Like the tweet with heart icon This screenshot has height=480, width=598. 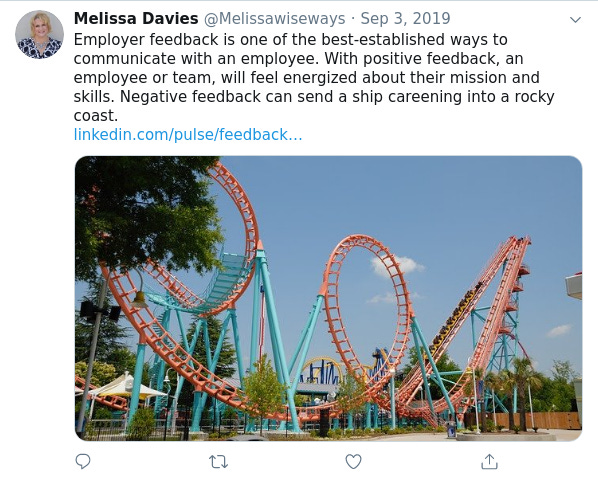coord(353,462)
